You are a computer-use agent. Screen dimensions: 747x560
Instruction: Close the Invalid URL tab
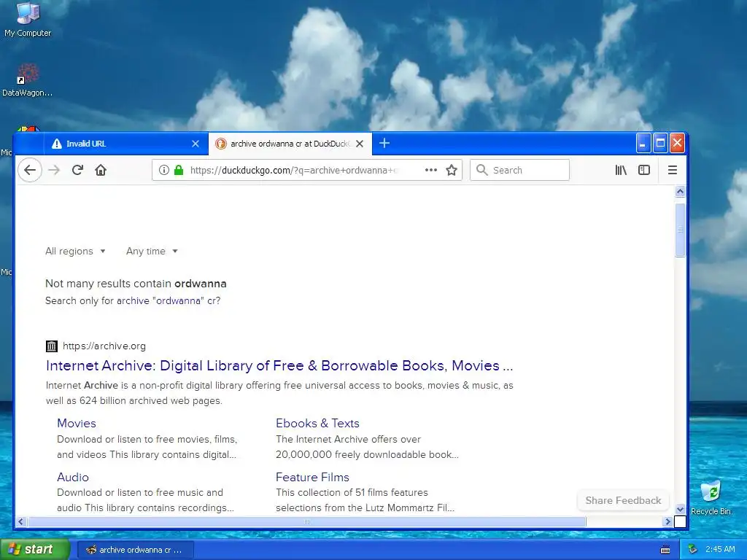(x=196, y=144)
